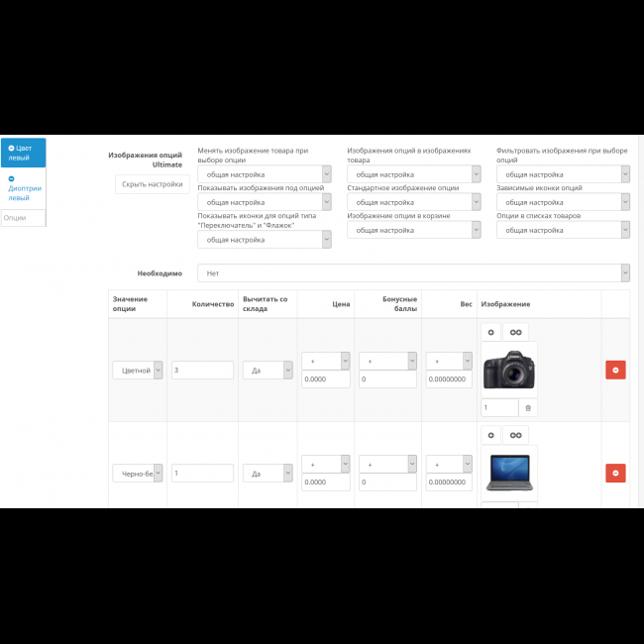Open the Цветной option value dropdown
The width and height of the screenshot is (644, 644).
point(138,370)
